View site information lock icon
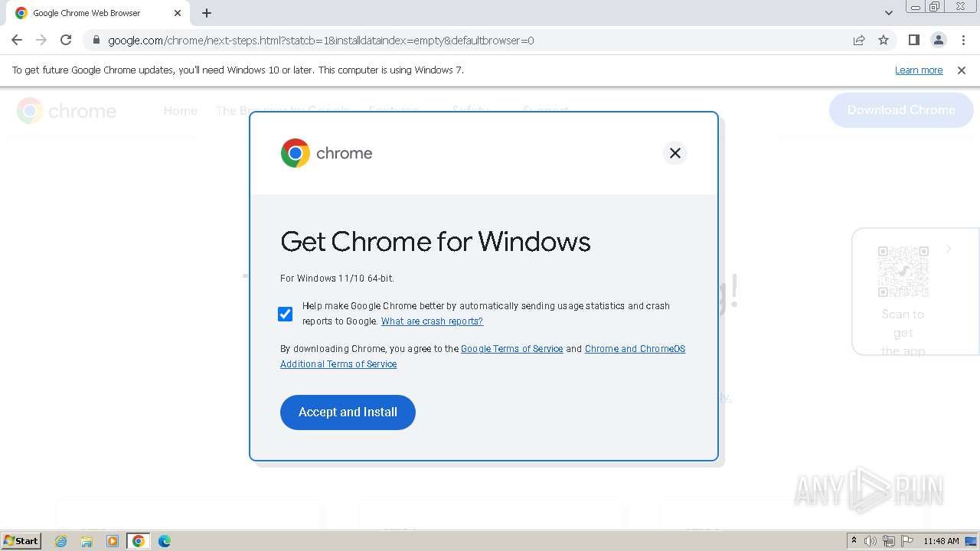980x551 pixels. 96,40
